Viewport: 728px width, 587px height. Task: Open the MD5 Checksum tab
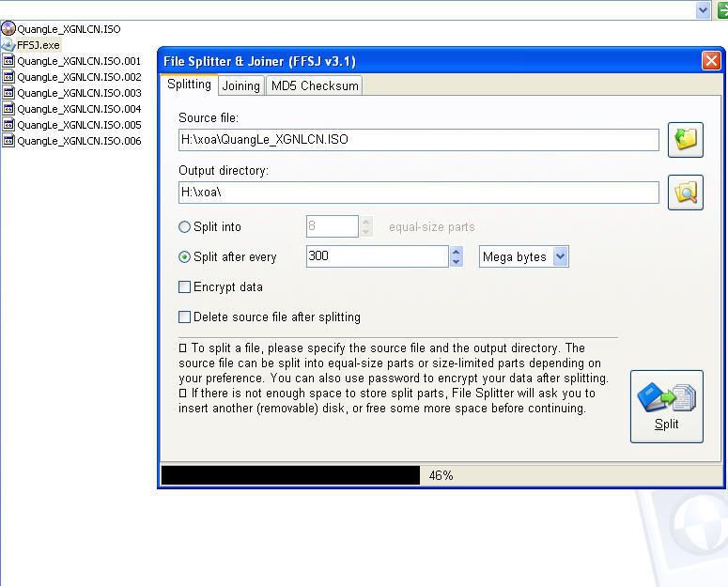315,85
